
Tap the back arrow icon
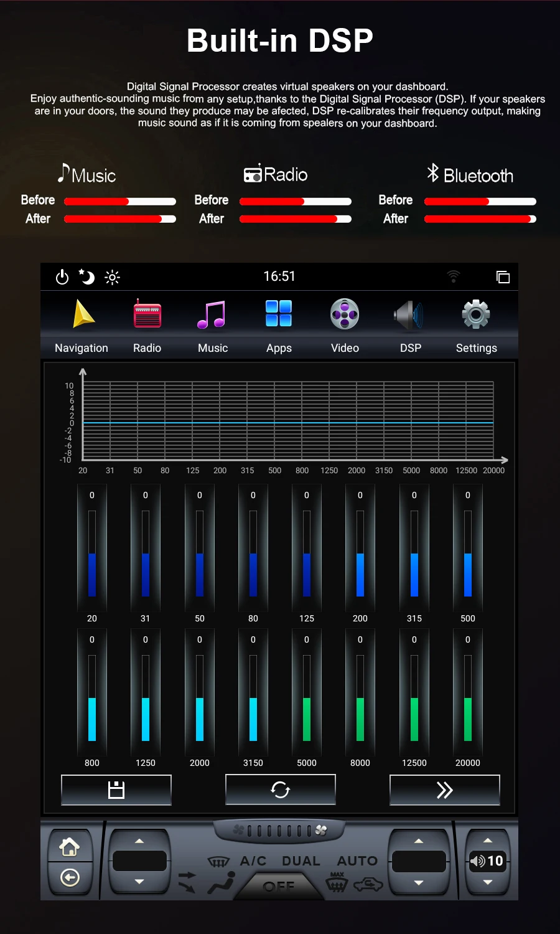pyautogui.click(x=70, y=878)
